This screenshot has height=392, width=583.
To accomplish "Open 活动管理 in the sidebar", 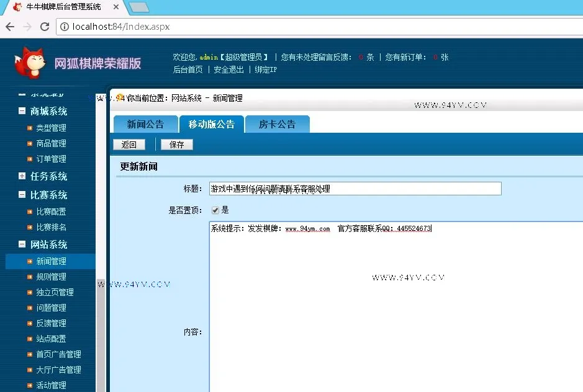I will pyautogui.click(x=52, y=386).
